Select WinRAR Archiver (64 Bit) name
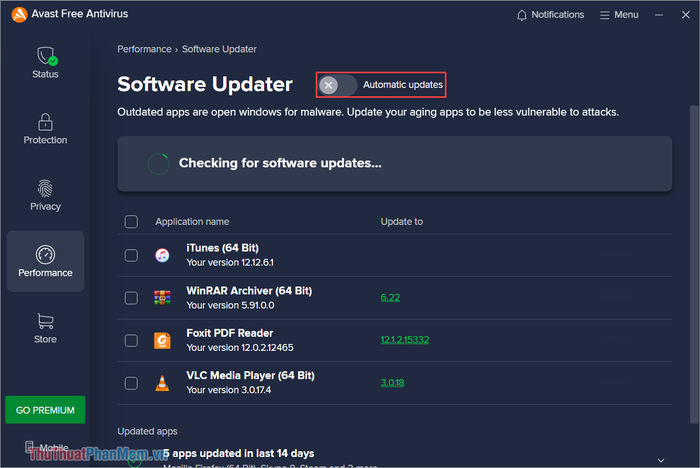Screen dimensions: 700x468 pyautogui.click(x=249, y=291)
